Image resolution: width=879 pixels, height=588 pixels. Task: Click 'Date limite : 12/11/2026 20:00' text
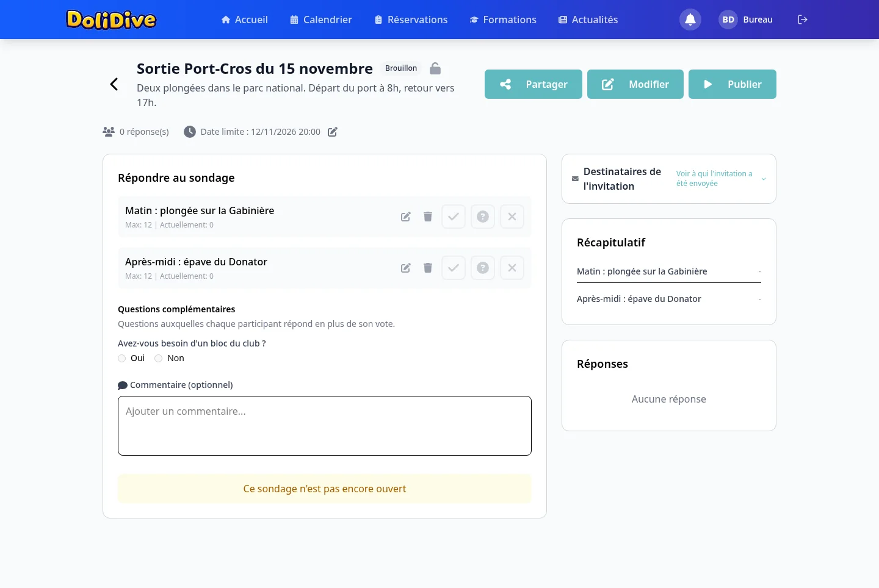point(261,132)
